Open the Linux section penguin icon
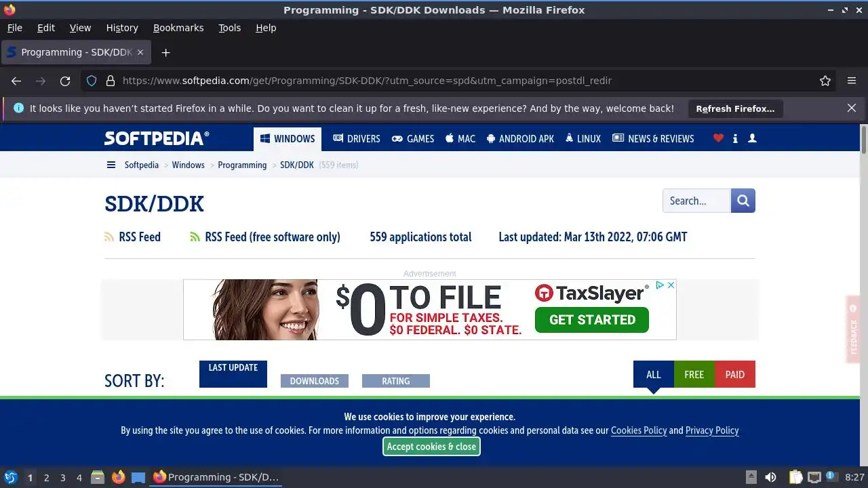Viewport: 868px width, 488px height. (x=583, y=138)
